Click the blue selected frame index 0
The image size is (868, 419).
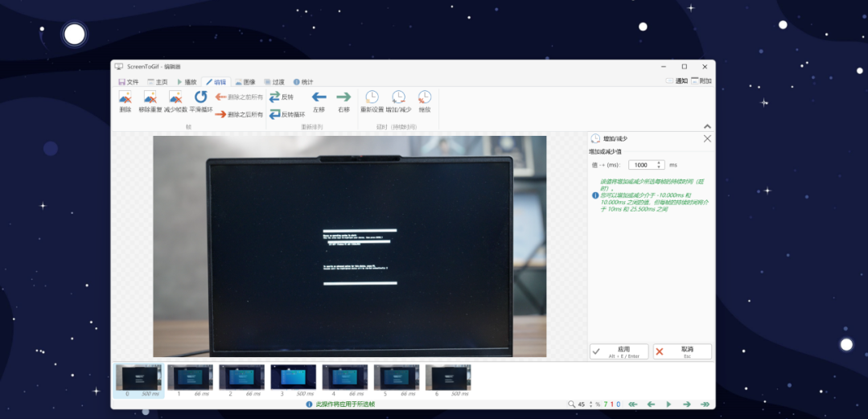pos(619,405)
